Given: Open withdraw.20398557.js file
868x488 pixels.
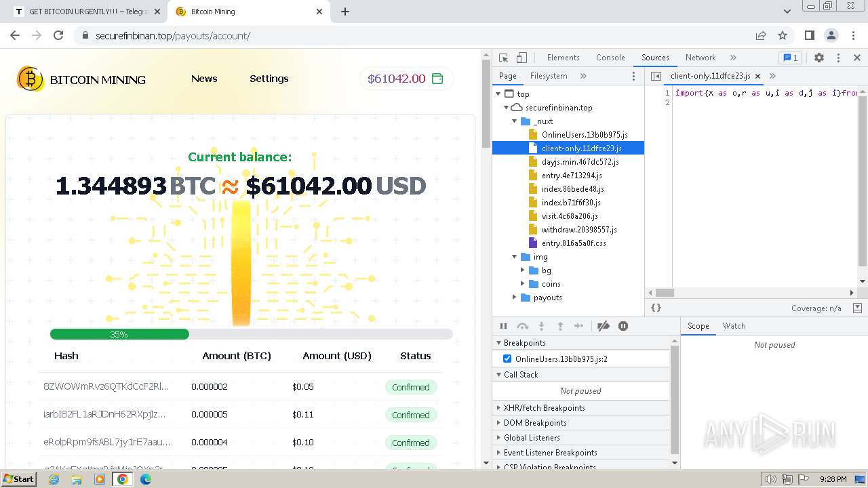Looking at the screenshot, I should pyautogui.click(x=579, y=230).
